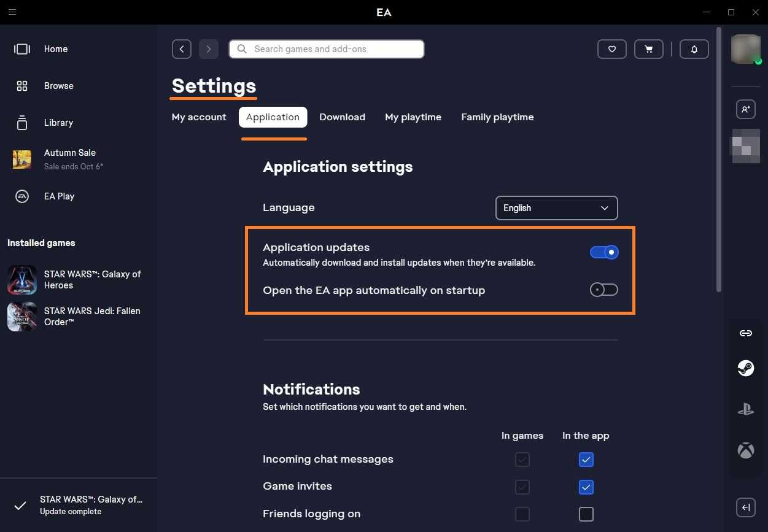Go back to the previous page

(x=182, y=49)
